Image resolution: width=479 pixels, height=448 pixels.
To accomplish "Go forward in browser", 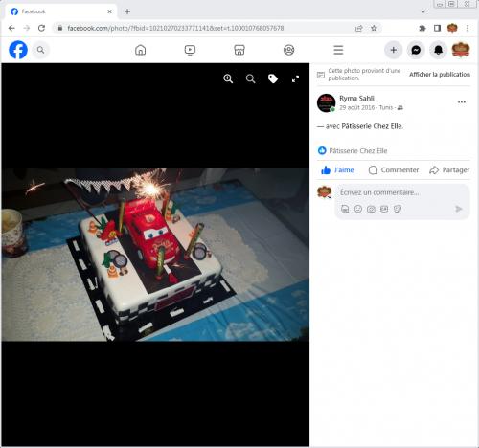I will click(27, 28).
